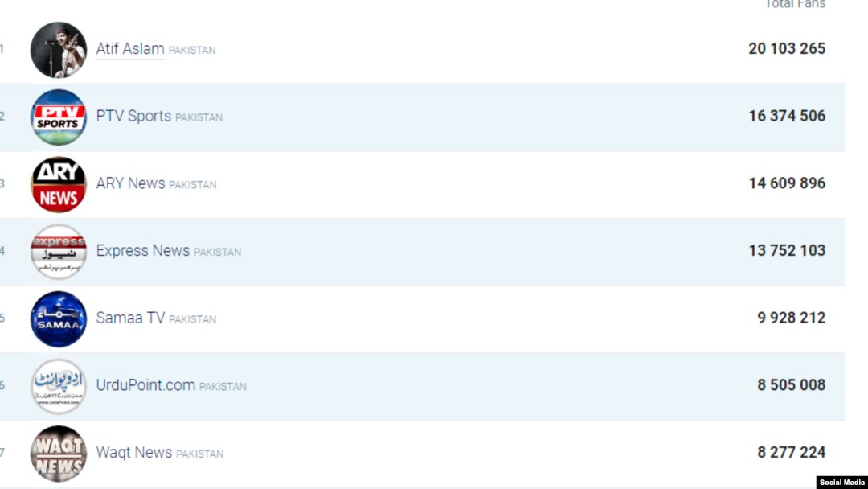Click Atif Aslam's fan count 20 103 265
Viewport: 868px width, 489px height.
pyautogui.click(x=787, y=49)
